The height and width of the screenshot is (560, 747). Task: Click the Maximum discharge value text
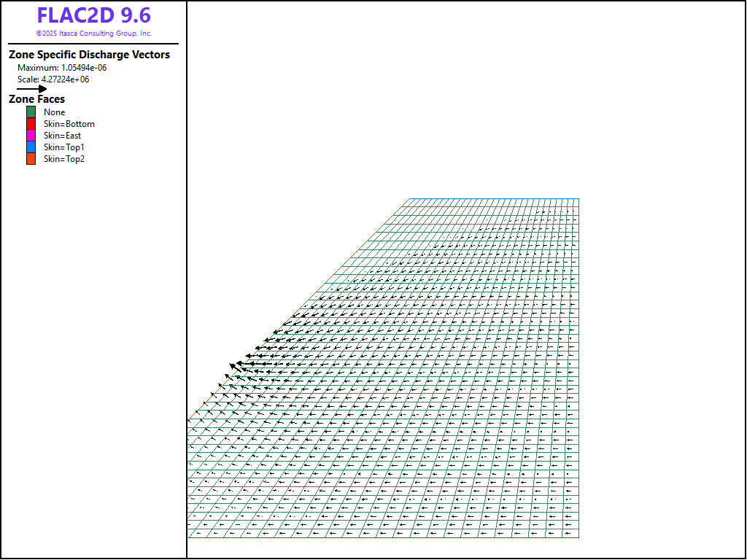(x=62, y=68)
